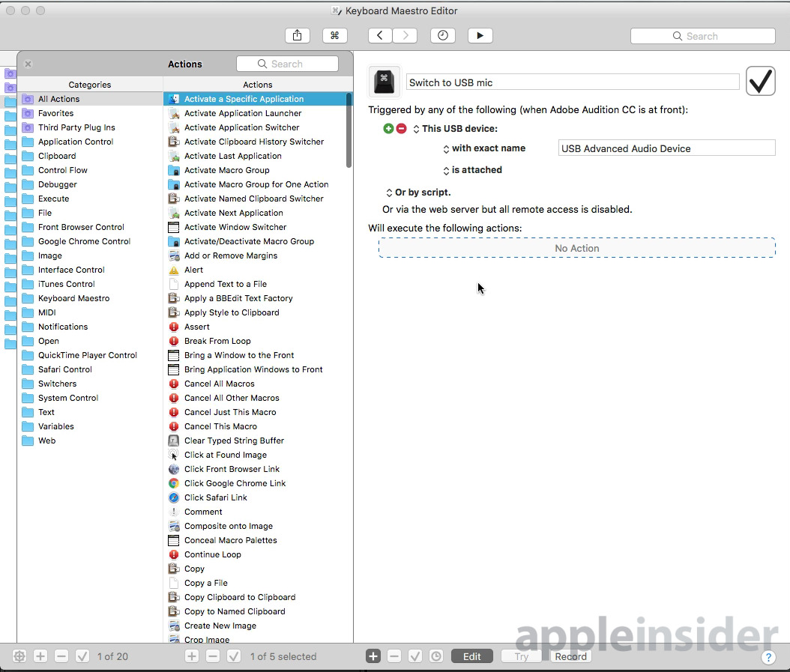Click the USB Advanced Audio Device name field
The width and height of the screenshot is (790, 672).
pyautogui.click(x=666, y=148)
